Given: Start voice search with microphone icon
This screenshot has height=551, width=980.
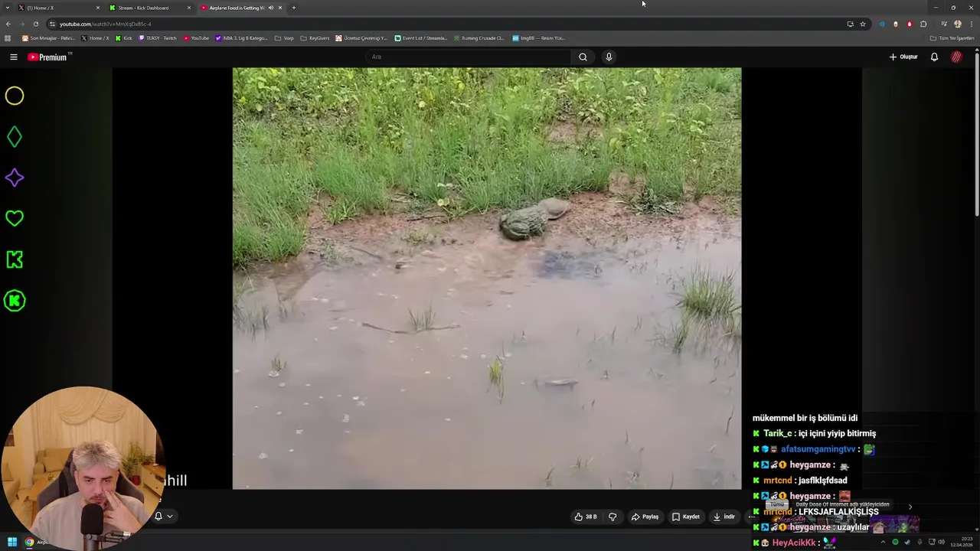Looking at the screenshot, I should coord(609,57).
